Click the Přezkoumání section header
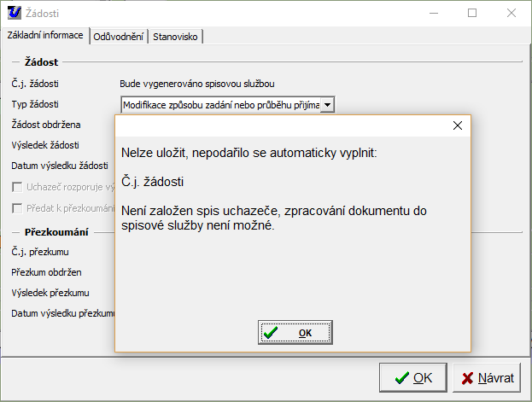Image resolution: width=532 pixels, height=402 pixels. pos(55,231)
